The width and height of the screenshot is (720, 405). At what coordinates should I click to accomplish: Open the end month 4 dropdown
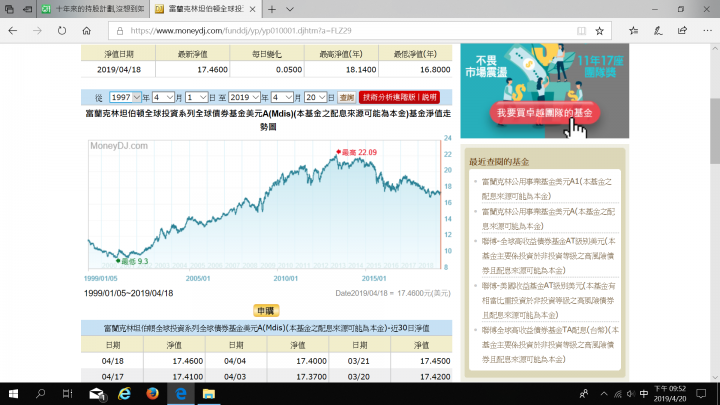[282, 97]
